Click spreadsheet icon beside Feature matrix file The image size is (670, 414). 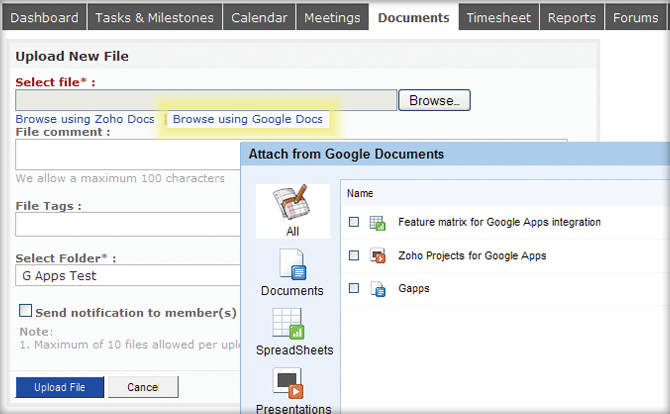[378, 222]
